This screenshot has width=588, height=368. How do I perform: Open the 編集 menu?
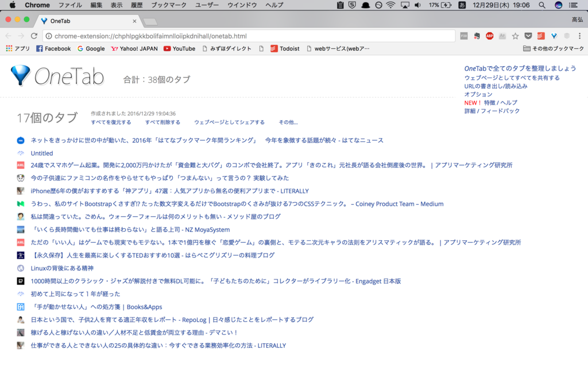[x=96, y=5]
